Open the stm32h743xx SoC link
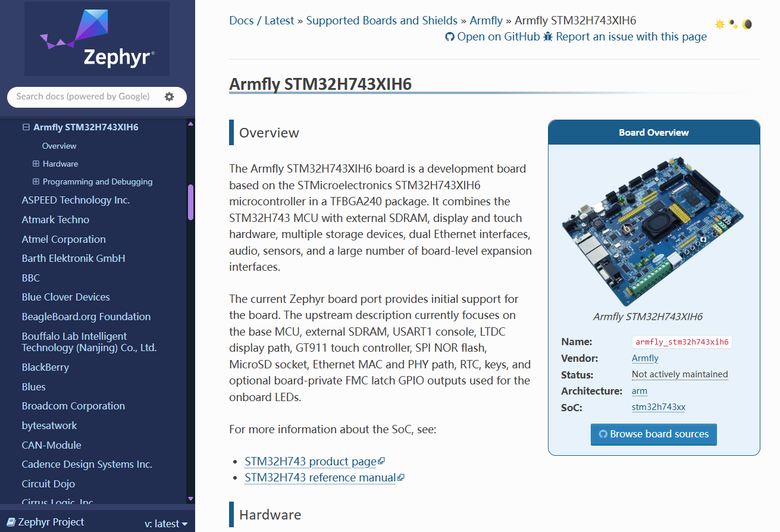780x532 pixels. tap(659, 408)
